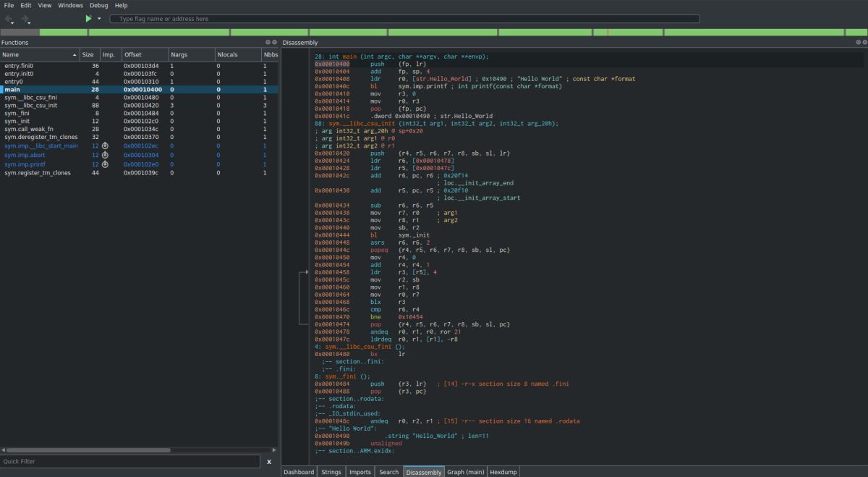This screenshot has width=868, height=477.
Task: Sort functions by Nargs column header
Action: pyautogui.click(x=191, y=55)
